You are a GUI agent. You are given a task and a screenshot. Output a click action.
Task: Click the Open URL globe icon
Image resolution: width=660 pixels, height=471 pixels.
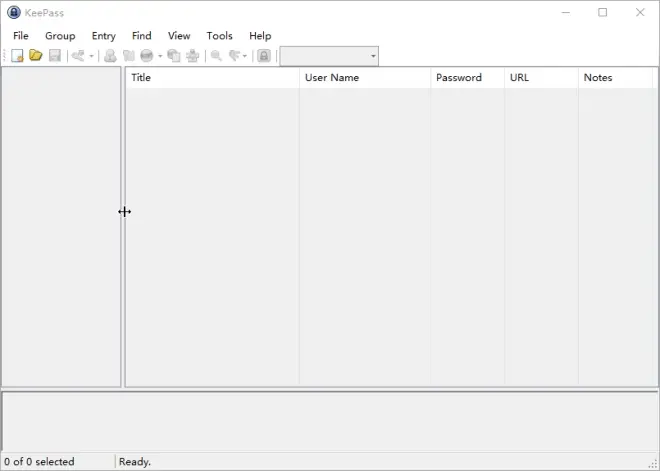coord(147,56)
